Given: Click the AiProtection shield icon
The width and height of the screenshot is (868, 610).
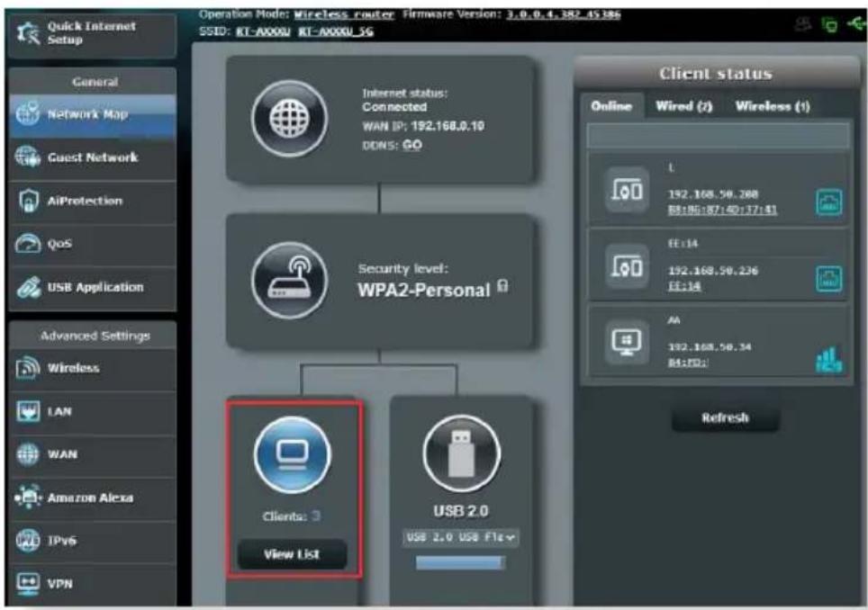Looking at the screenshot, I should (28, 201).
